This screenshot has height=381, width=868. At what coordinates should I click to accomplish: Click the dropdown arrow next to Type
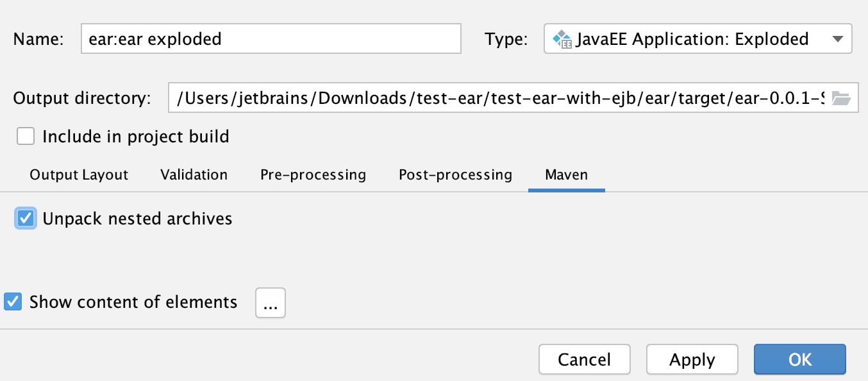point(838,38)
